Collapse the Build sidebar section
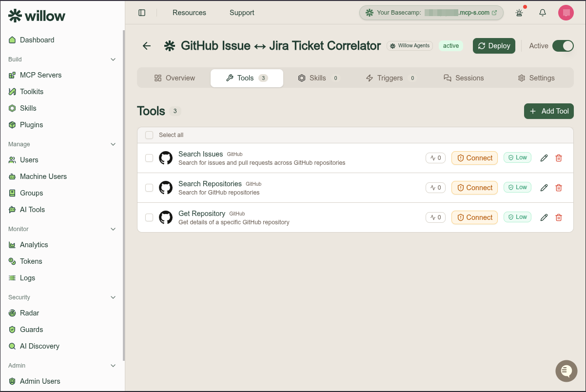The image size is (586, 392). coord(113,59)
